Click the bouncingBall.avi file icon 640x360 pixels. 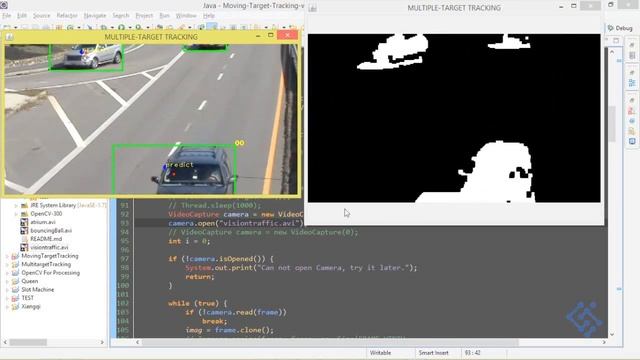point(24,231)
